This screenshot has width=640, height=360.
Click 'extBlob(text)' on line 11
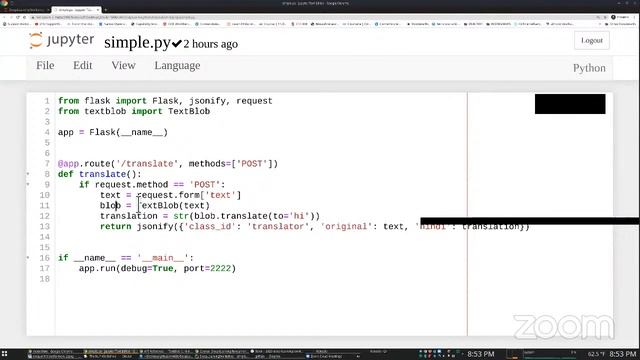tap(175, 206)
